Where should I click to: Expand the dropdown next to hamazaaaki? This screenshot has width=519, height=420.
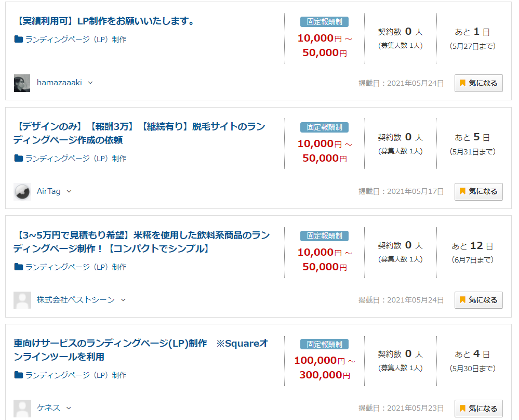[x=90, y=83]
